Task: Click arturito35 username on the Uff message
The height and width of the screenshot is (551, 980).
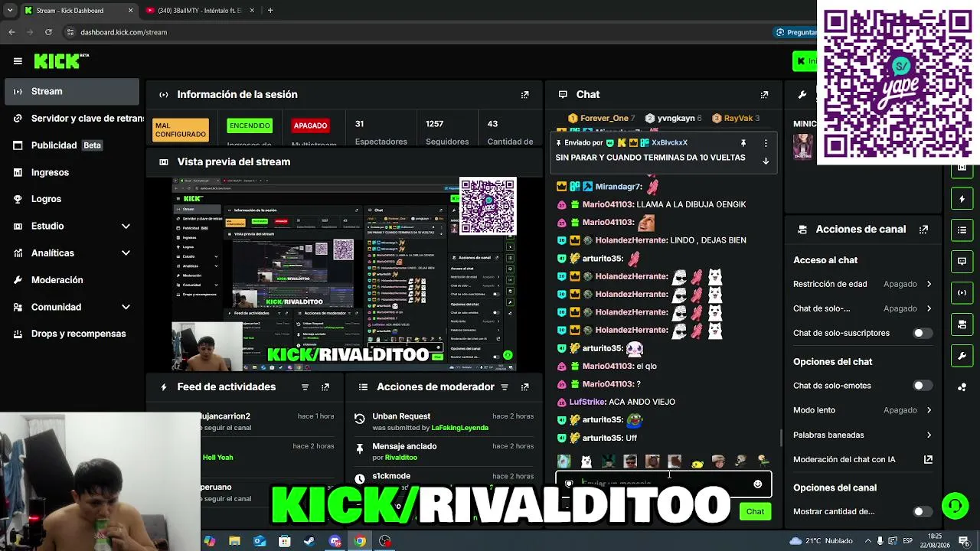Action: point(603,439)
